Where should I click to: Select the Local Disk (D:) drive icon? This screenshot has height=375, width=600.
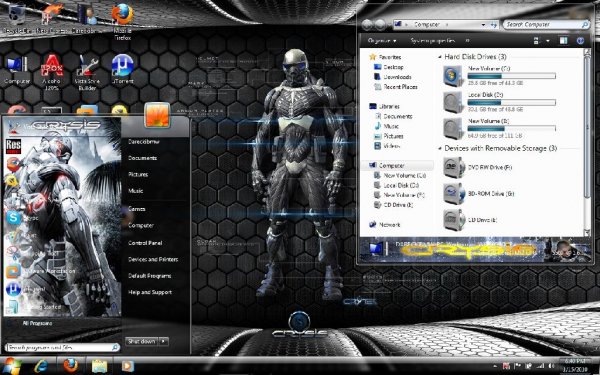click(x=454, y=102)
